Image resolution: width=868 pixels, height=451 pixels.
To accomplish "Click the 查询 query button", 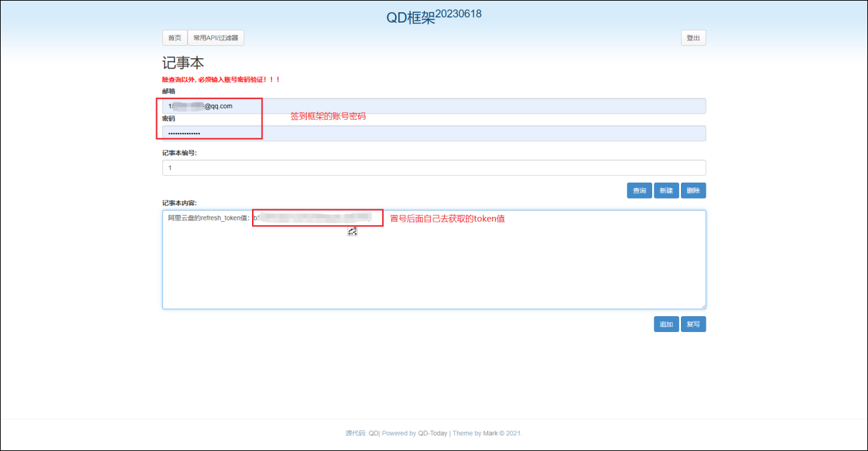I will click(639, 191).
